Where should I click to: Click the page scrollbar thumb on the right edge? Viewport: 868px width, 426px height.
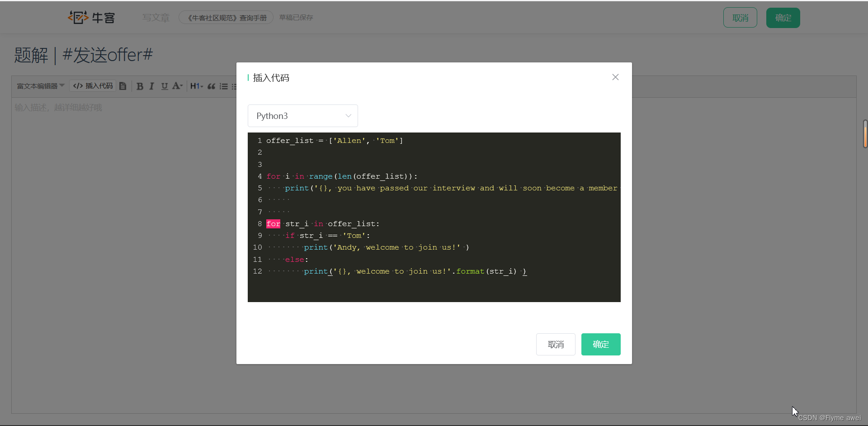(x=865, y=134)
